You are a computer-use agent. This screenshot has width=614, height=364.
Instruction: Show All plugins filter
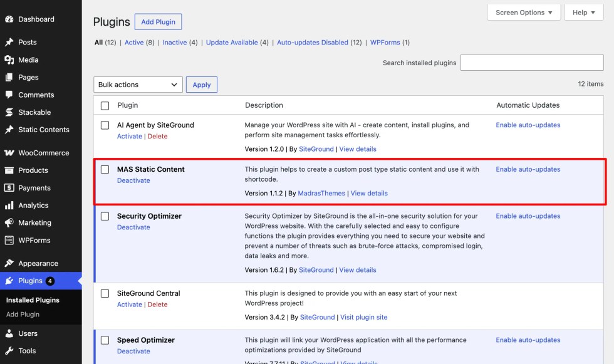99,42
